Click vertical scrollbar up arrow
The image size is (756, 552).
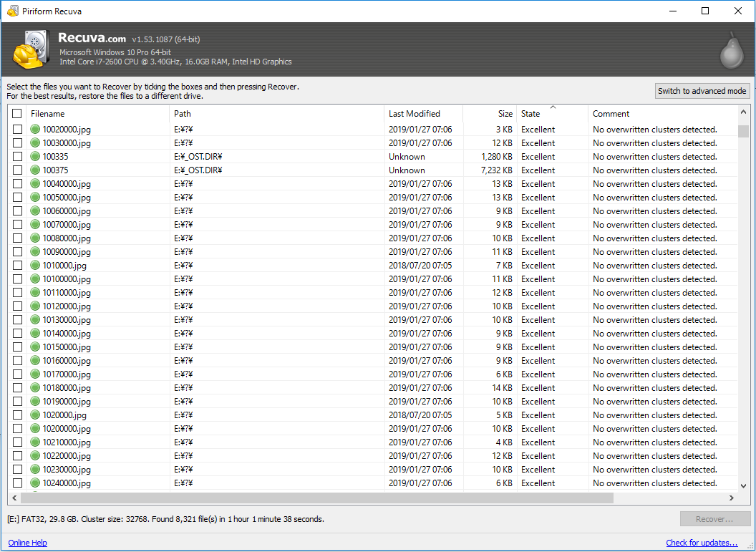coord(743,112)
